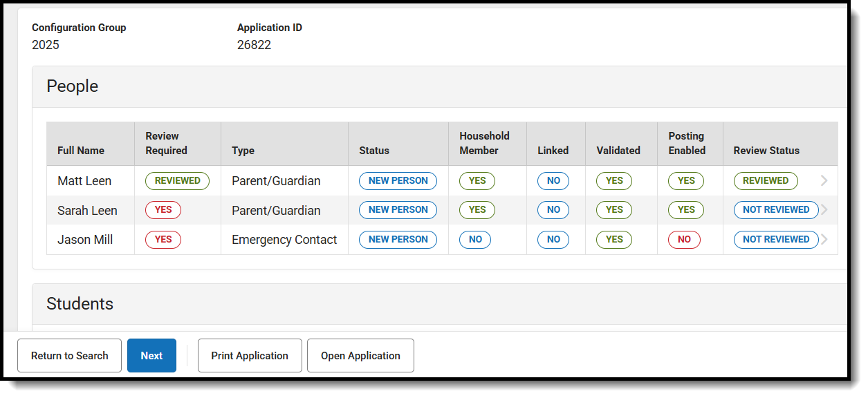This screenshot has height=398, width=868.
Task: Click Matt Leen's Linked NO badge
Action: [x=553, y=181]
